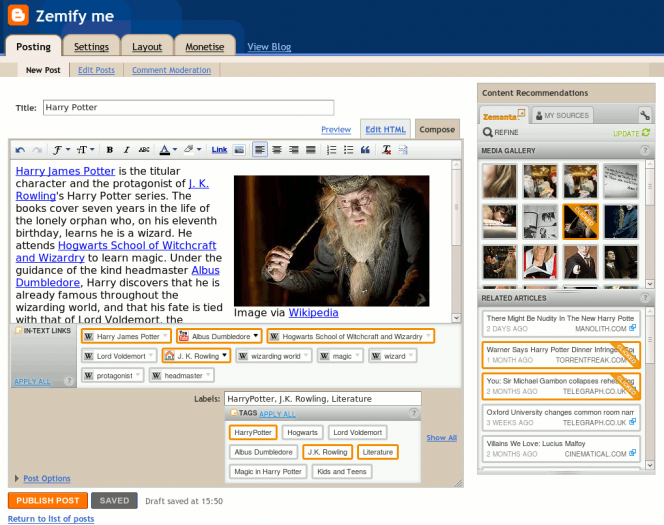Toggle italic formatting
This screenshot has width=664, height=525.
pyautogui.click(x=126, y=149)
